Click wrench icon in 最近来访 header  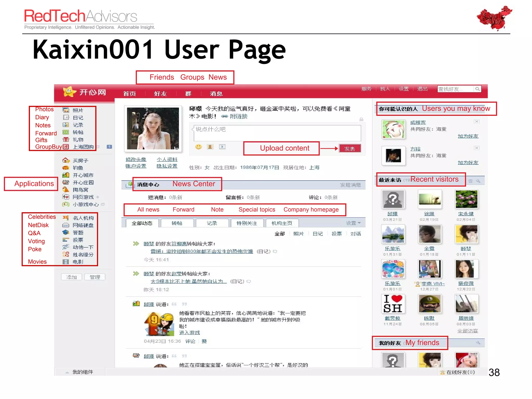tap(478, 181)
